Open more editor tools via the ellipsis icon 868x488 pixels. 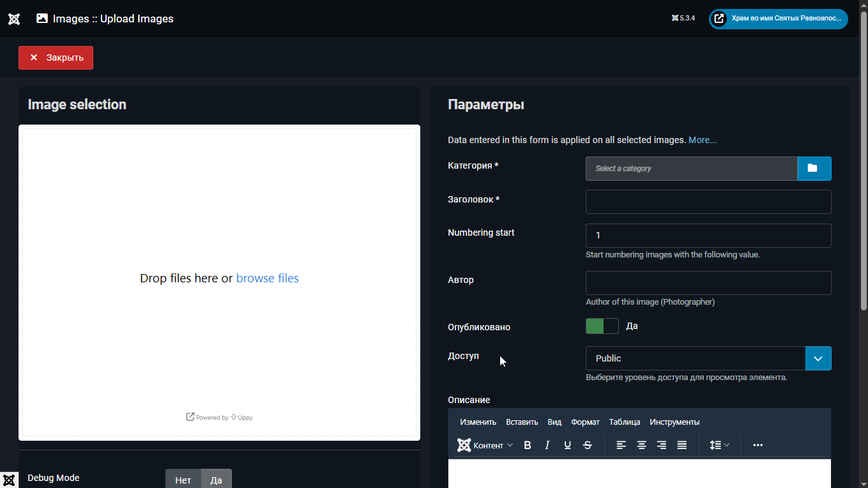point(757,445)
